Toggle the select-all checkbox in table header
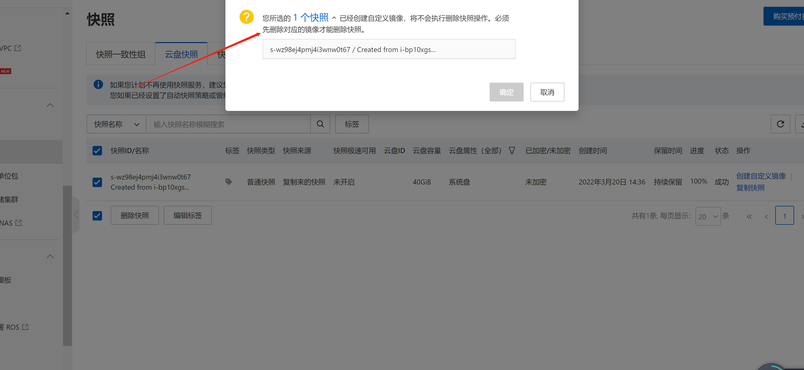The height and width of the screenshot is (370, 804). tap(97, 151)
